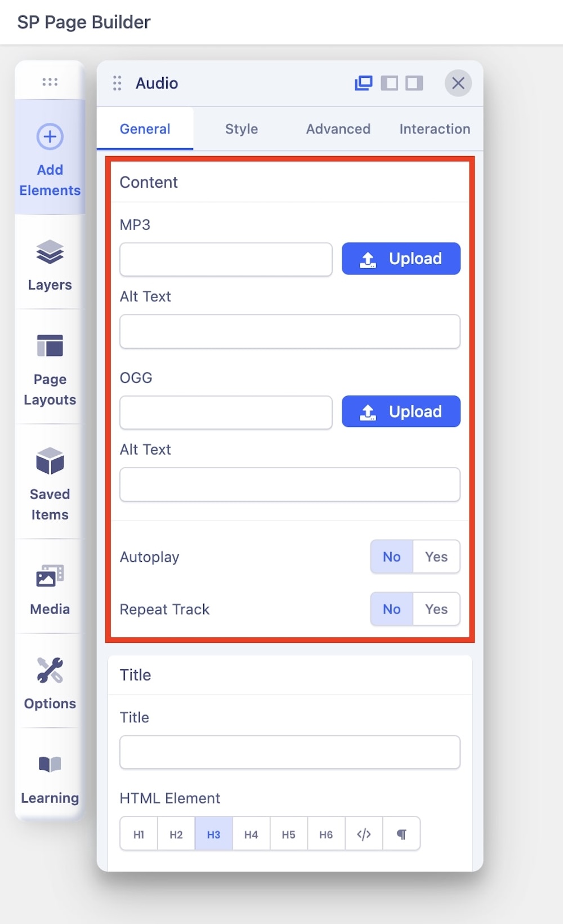
Task: Click the floating window mode icon
Action: [x=363, y=83]
